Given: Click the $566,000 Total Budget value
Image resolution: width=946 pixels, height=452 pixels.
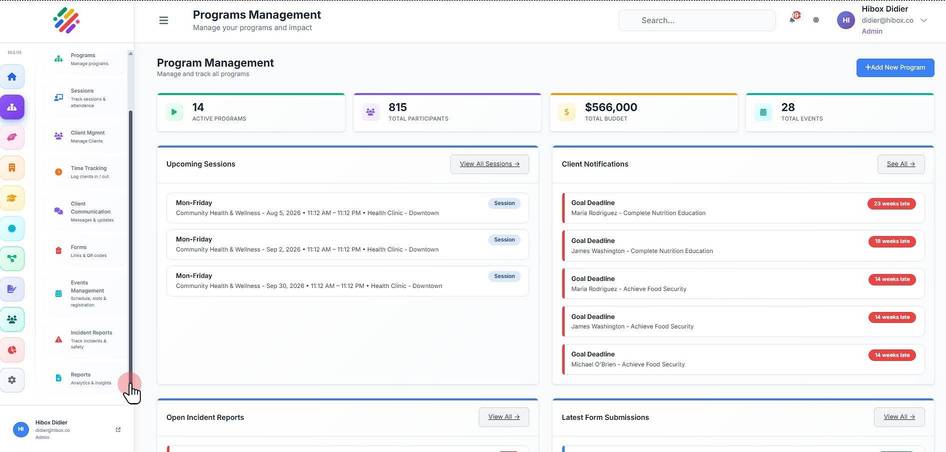Looking at the screenshot, I should point(611,107).
